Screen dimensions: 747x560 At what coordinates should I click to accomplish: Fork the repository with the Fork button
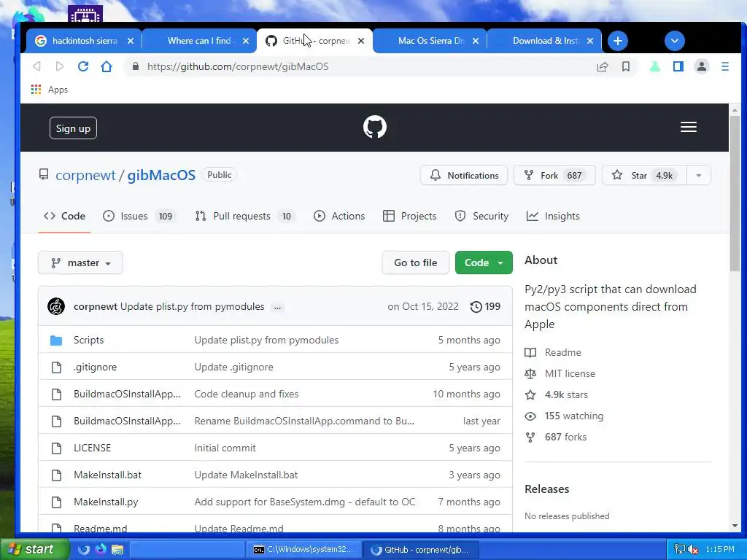(554, 175)
